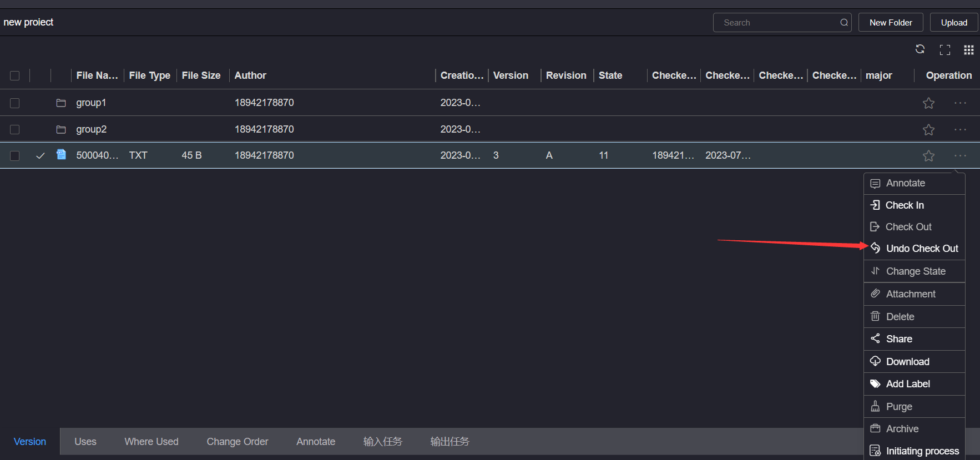Screen dimensions: 980x460
Task: Choose Delete in the context menu
Action: [914, 317]
